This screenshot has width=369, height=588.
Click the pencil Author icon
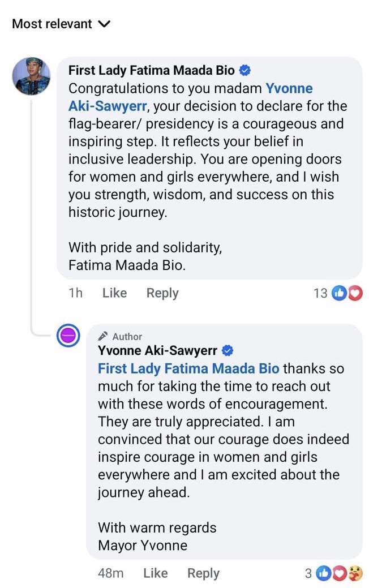[x=103, y=336]
